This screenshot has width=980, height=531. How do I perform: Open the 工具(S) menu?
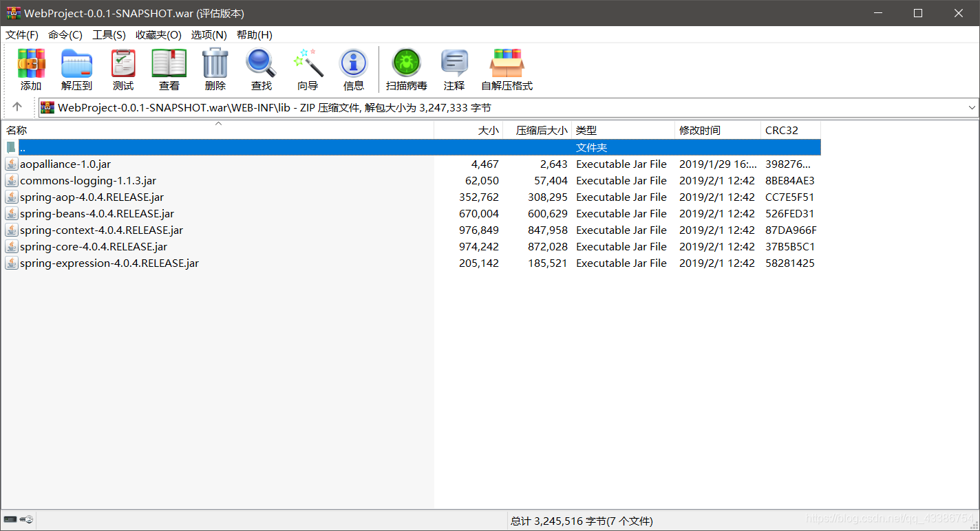109,35
